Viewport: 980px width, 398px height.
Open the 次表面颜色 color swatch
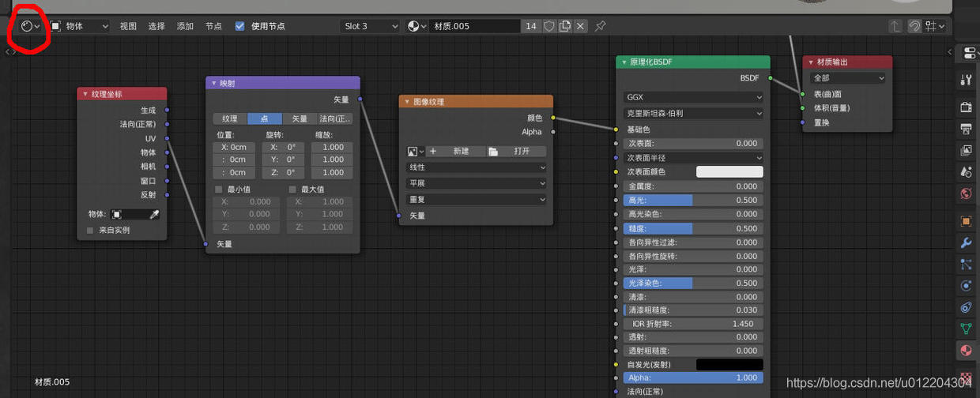point(729,171)
